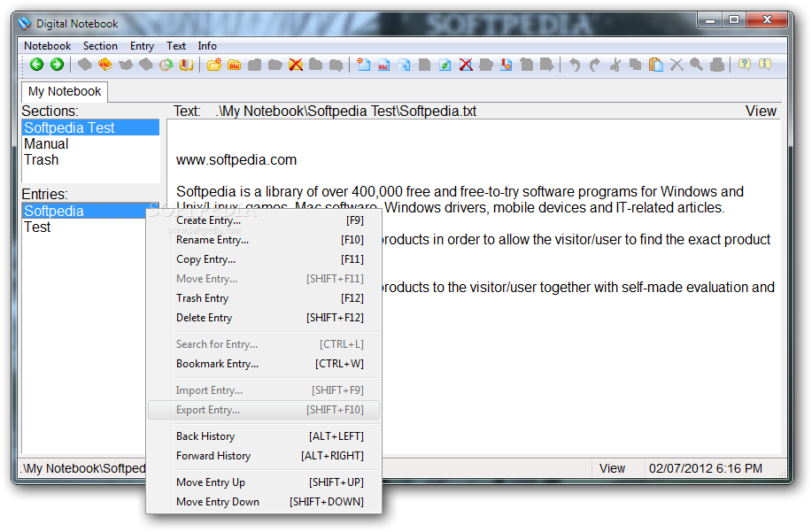Choose Copy Entry from context menu

coord(264,259)
